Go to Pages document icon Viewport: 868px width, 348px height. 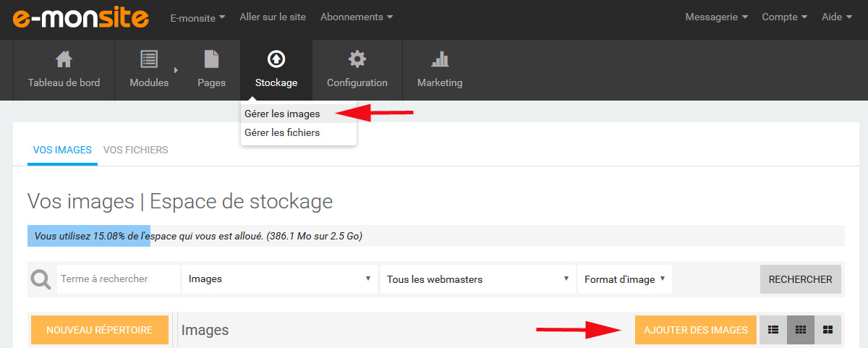(211, 59)
